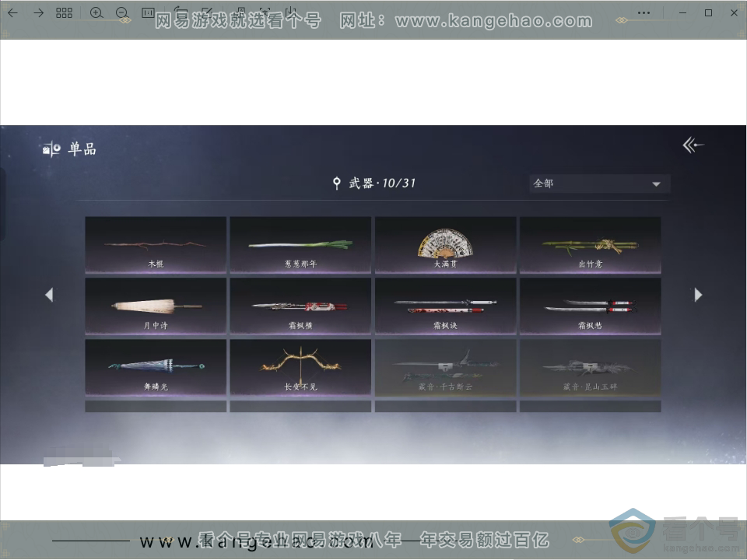Select the 霜枫决 weapon card
747x560 pixels.
point(445,306)
